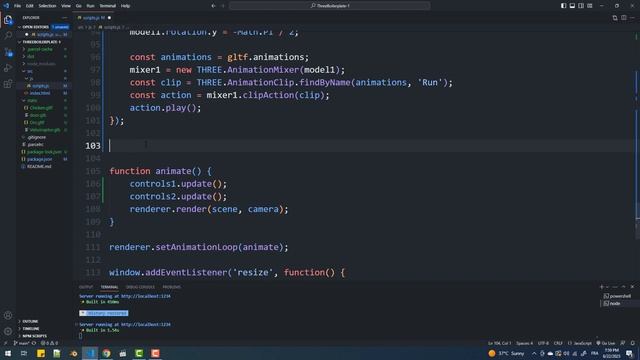Maximize the terminal panel with the caret icon
The width and height of the screenshot is (640, 360).
point(623,287)
